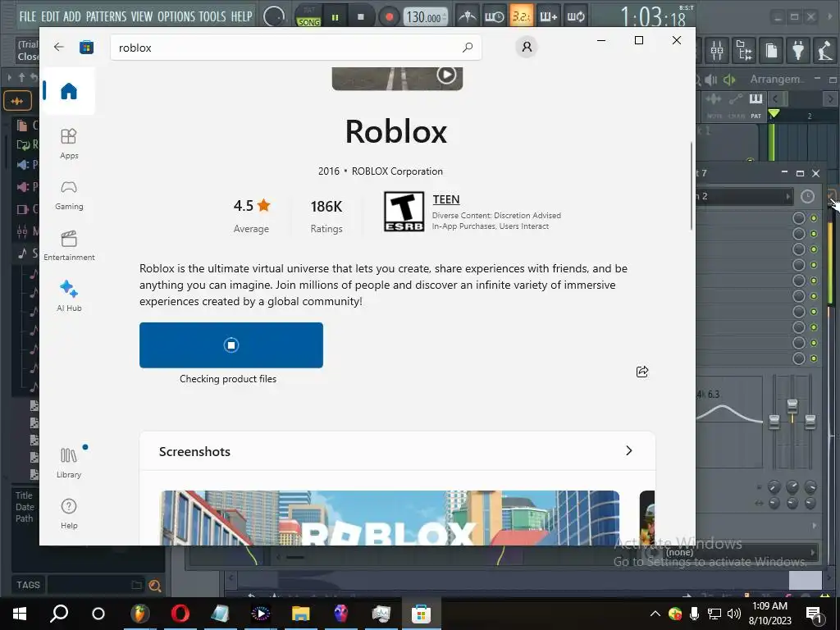Open the Gaming section in Store sidebar
This screenshot has height=630, width=840.
pos(69,195)
